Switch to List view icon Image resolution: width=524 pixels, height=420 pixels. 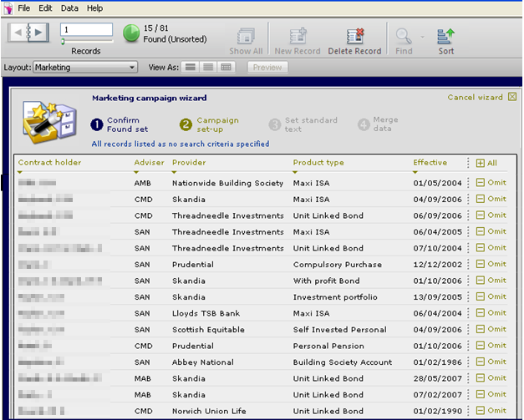click(x=208, y=67)
